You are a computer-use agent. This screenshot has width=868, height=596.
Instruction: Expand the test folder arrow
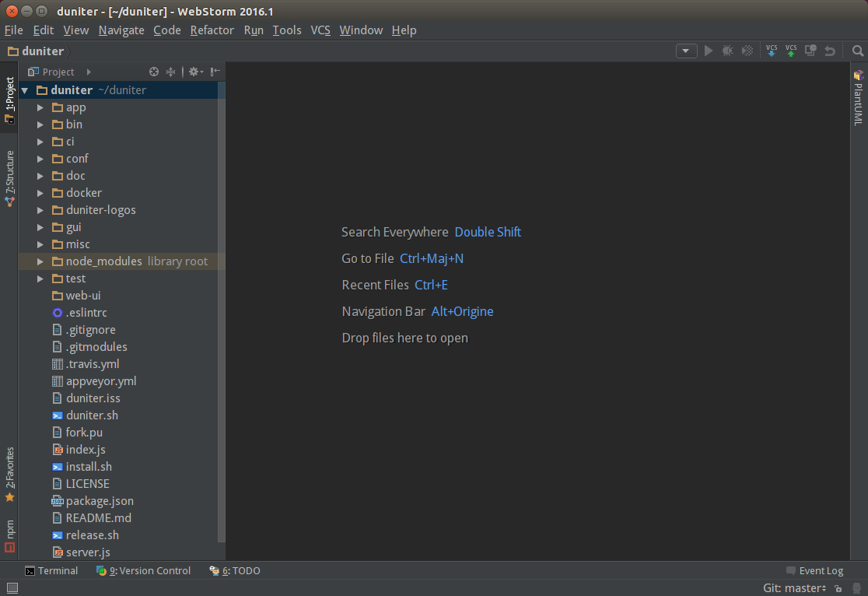pyautogui.click(x=40, y=279)
